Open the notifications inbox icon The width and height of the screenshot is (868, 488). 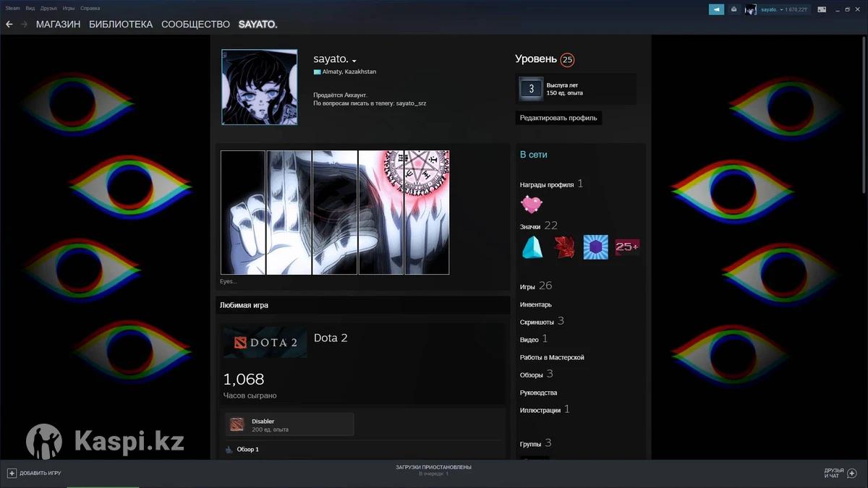734,9
